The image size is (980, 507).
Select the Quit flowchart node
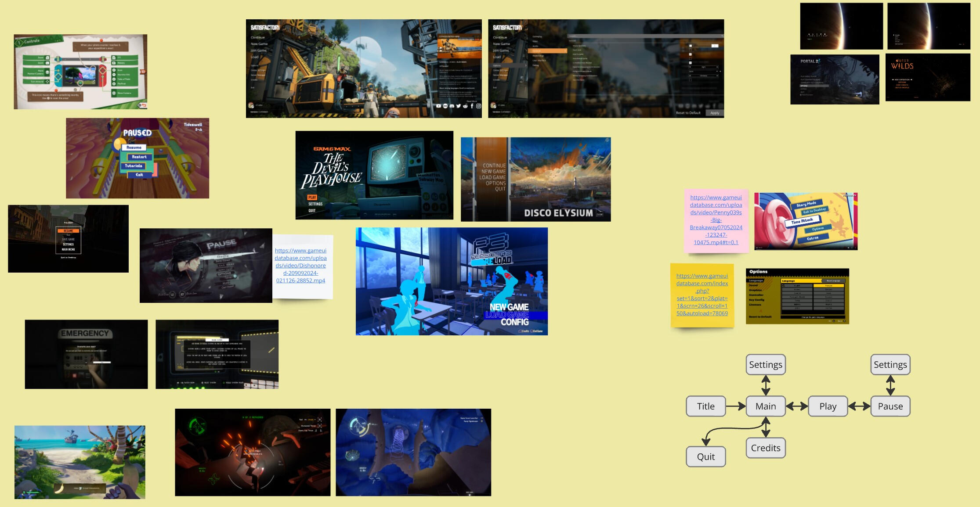705,457
